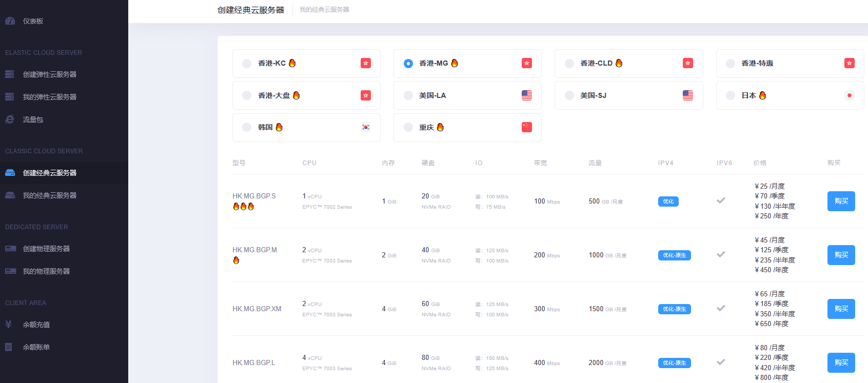Select the 韩国 region radio
Image resolution: width=868 pixels, height=383 pixels.
click(x=247, y=127)
